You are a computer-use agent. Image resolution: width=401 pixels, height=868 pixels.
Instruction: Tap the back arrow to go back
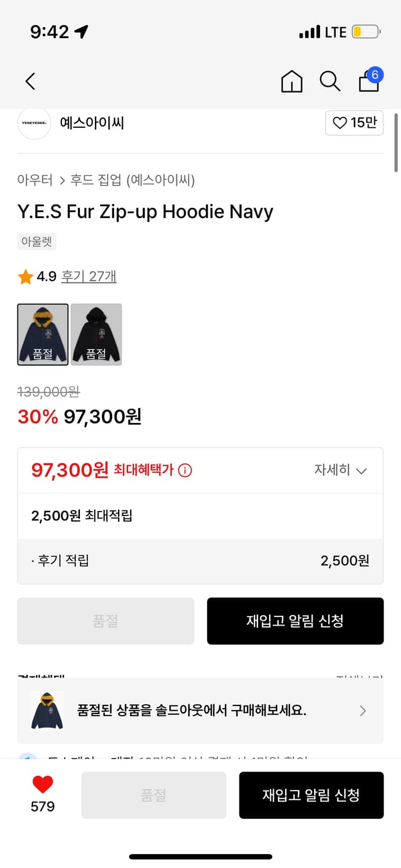[30, 81]
